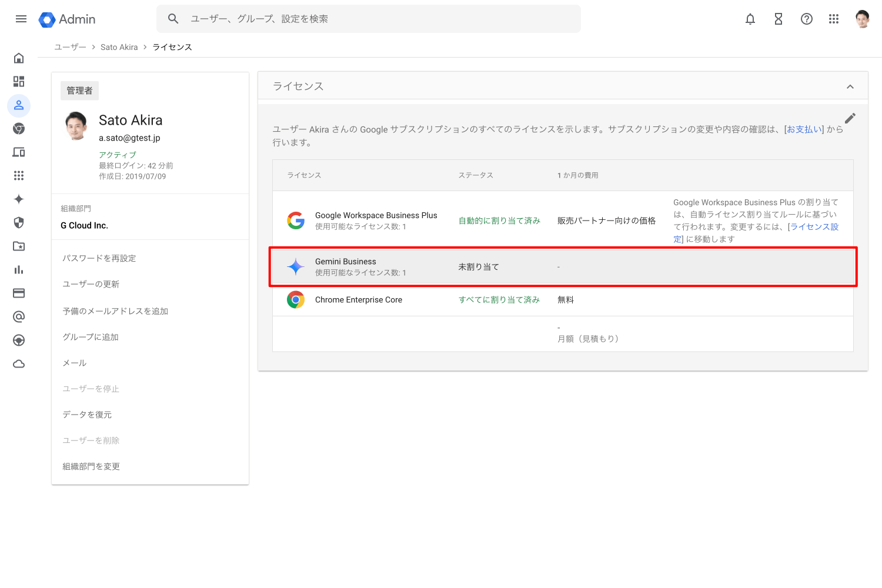The height and width of the screenshot is (588, 882).
Task: Open the help question mark icon
Action: pyautogui.click(x=807, y=19)
